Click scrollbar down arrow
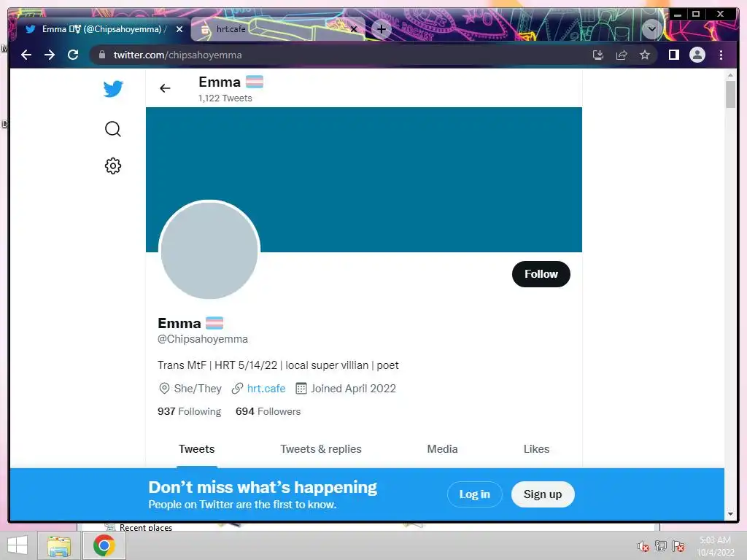 (730, 514)
